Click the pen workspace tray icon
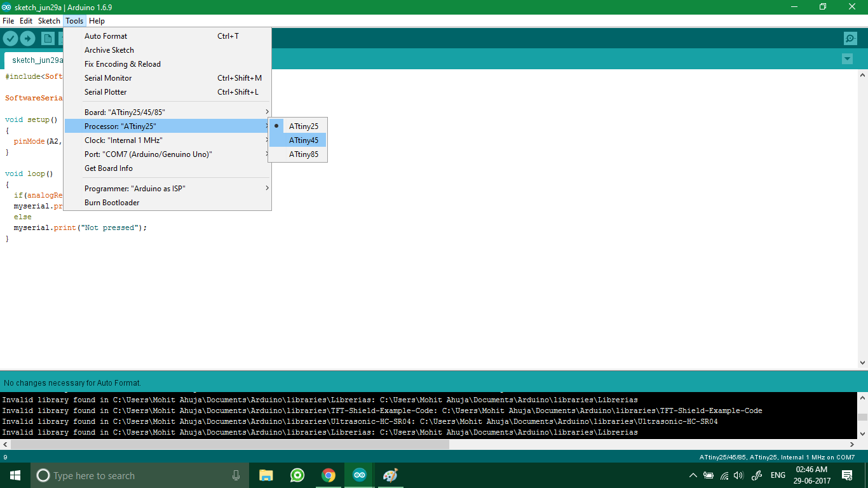The image size is (868, 488). (x=757, y=475)
